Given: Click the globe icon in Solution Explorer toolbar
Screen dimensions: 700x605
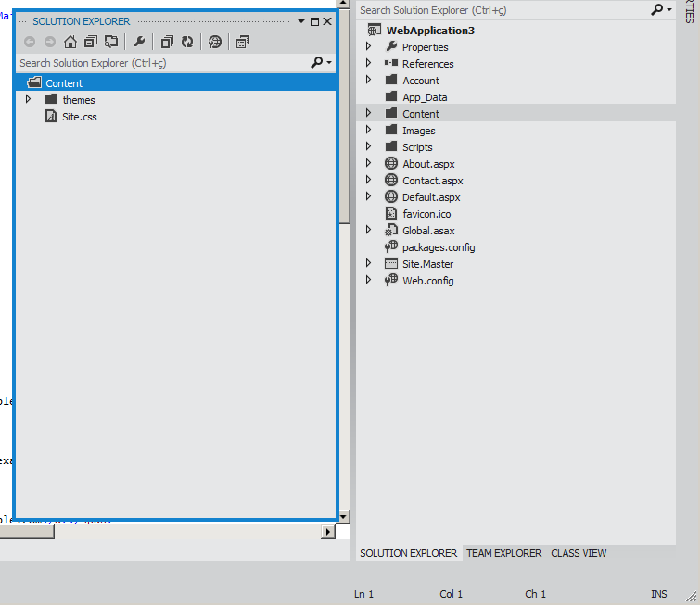Looking at the screenshot, I should (215, 42).
